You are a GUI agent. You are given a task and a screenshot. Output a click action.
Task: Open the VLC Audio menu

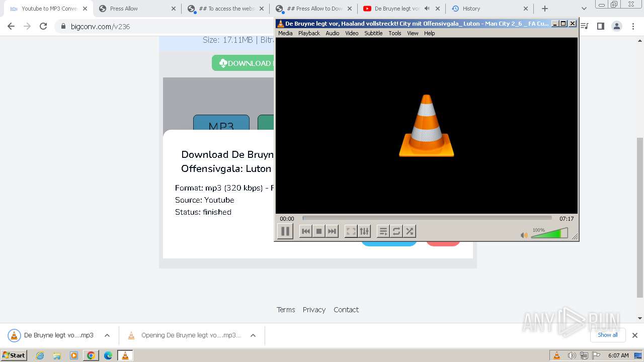click(333, 33)
